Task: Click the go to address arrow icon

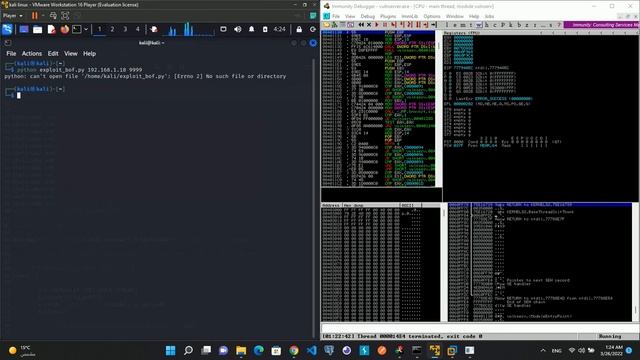Action: click(434, 25)
